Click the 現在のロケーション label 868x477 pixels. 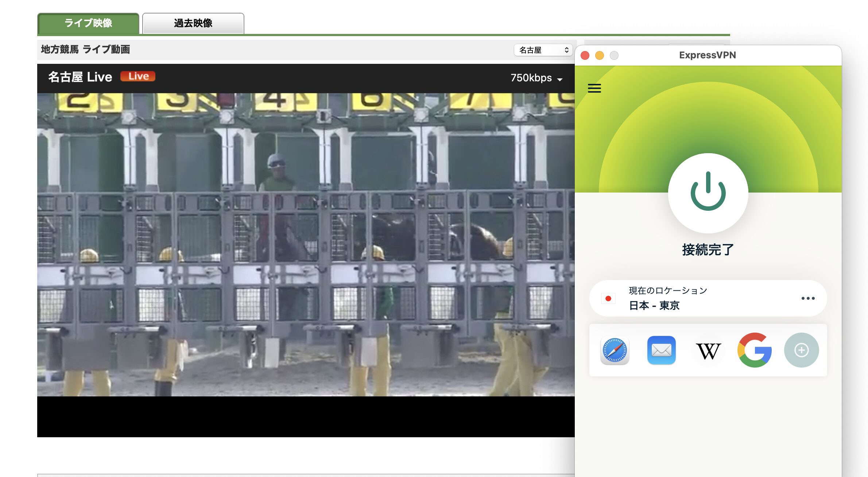click(668, 291)
